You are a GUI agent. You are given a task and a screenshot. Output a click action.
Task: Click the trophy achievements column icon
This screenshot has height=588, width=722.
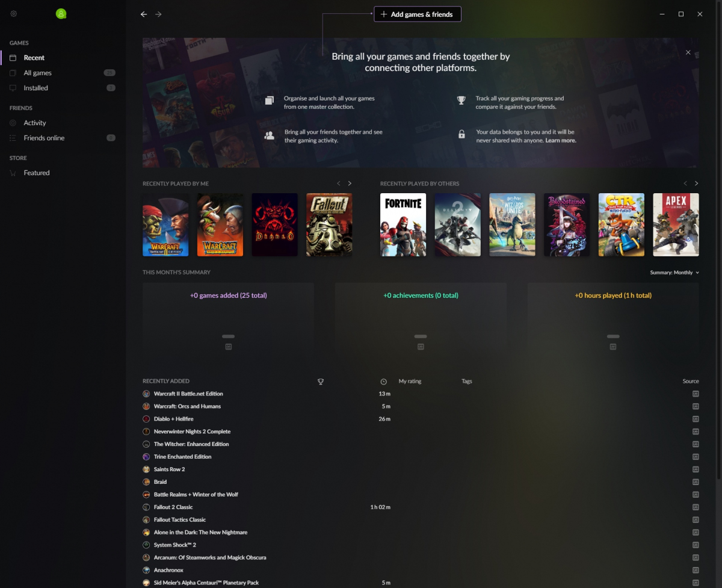click(x=321, y=382)
